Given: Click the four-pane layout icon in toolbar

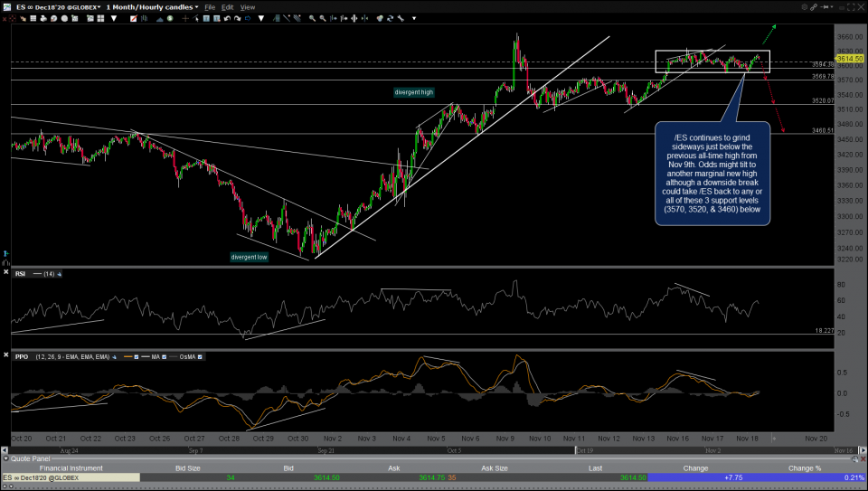Looking at the screenshot, I should pyautogui.click(x=100, y=18).
